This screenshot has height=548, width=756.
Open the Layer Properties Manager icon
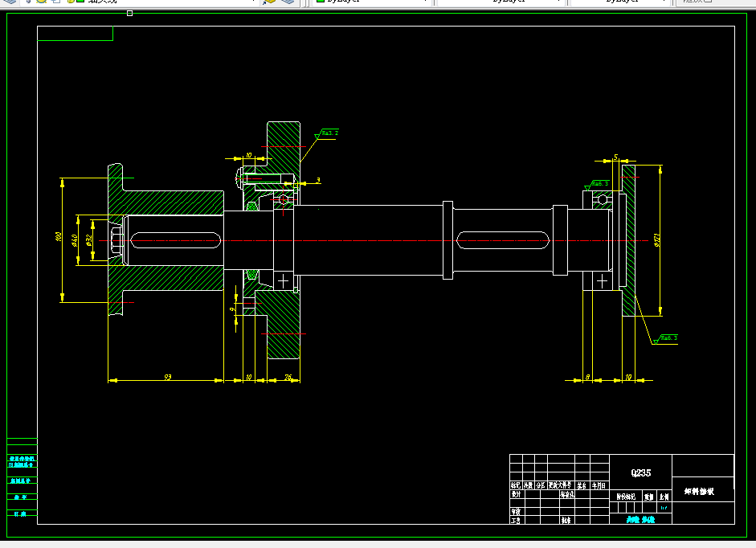pos(10,2)
